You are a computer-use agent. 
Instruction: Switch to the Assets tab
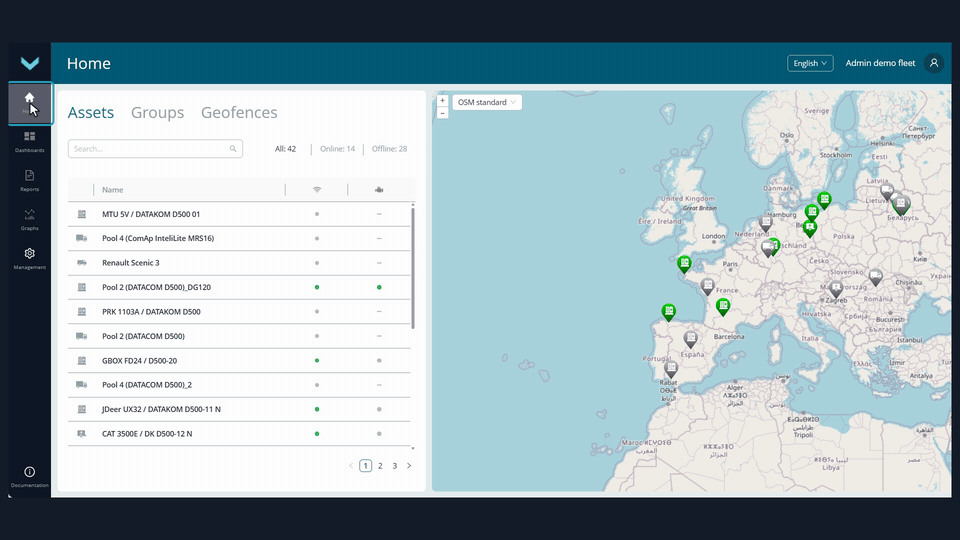[91, 113]
